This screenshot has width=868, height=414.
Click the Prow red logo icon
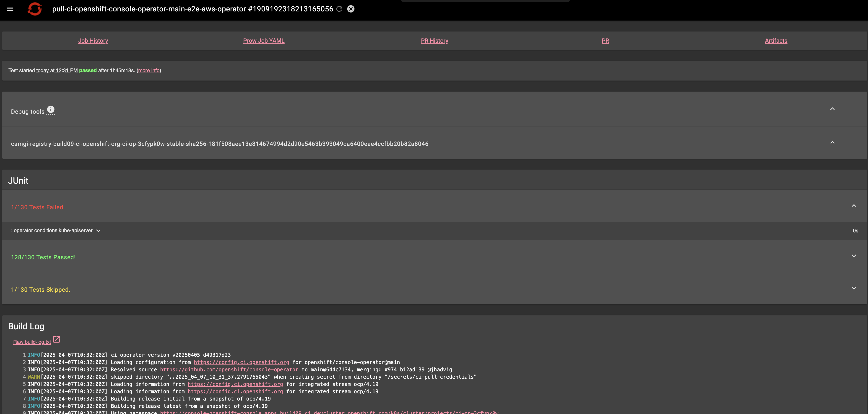point(35,9)
